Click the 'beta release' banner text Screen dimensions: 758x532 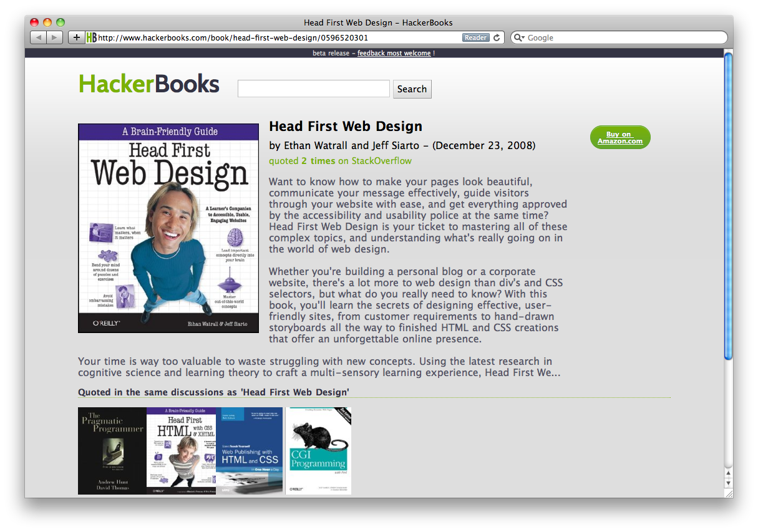tap(331, 53)
